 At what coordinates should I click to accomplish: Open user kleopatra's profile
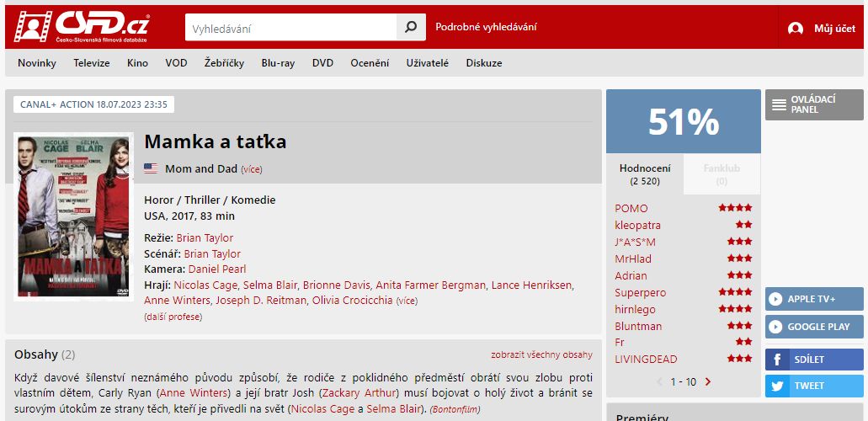point(637,226)
